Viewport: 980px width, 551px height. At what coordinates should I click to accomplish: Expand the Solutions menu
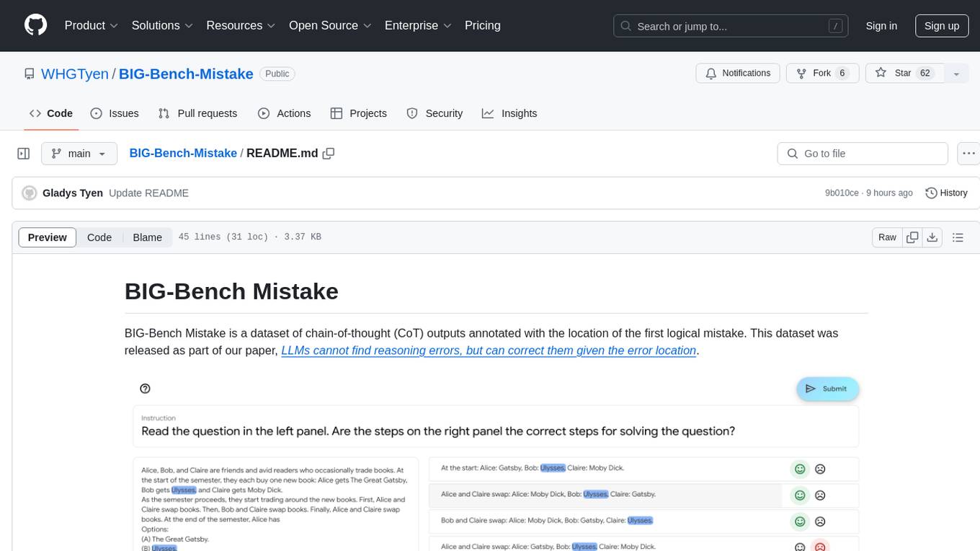(162, 25)
